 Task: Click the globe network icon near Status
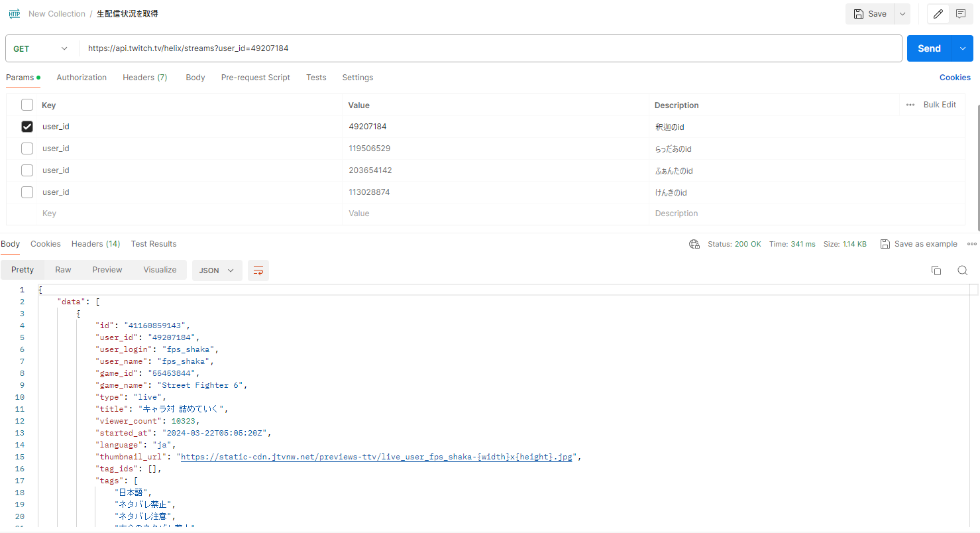coord(694,244)
